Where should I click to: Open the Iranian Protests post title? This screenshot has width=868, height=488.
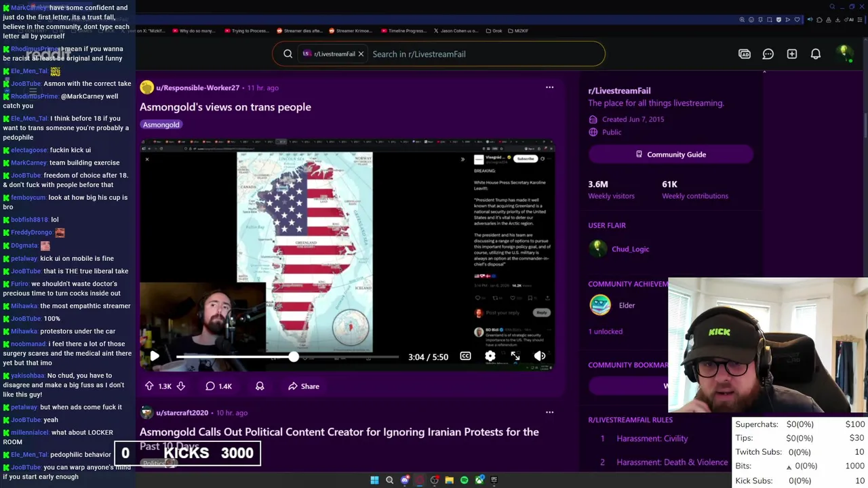[339, 438]
